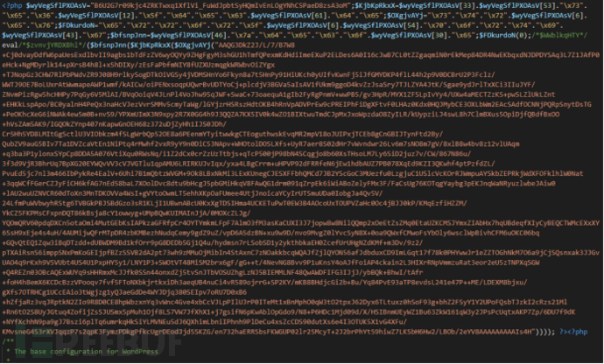Click the line starting with YkCZ5FKPMsCFxpnDQT86k
Viewport: 604px width, 364px height.
(126, 213)
